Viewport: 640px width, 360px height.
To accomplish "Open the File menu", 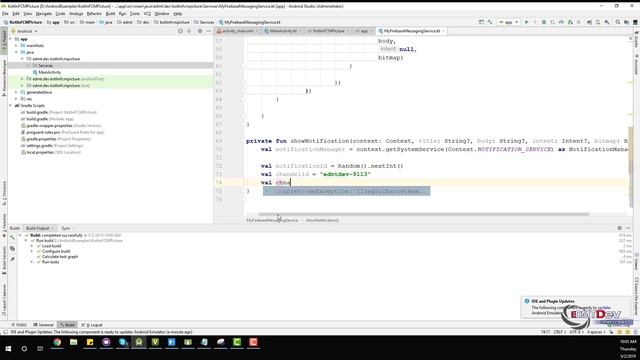I will pos(5,14).
